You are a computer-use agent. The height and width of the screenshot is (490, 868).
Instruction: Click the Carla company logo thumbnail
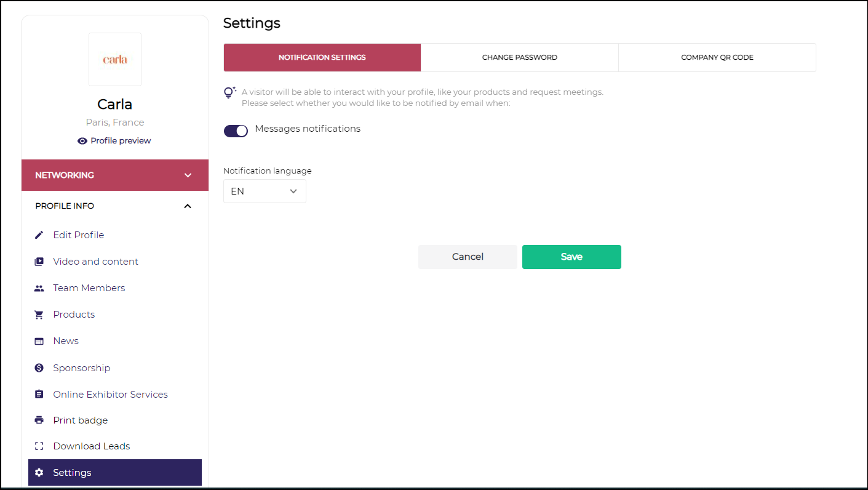(115, 60)
